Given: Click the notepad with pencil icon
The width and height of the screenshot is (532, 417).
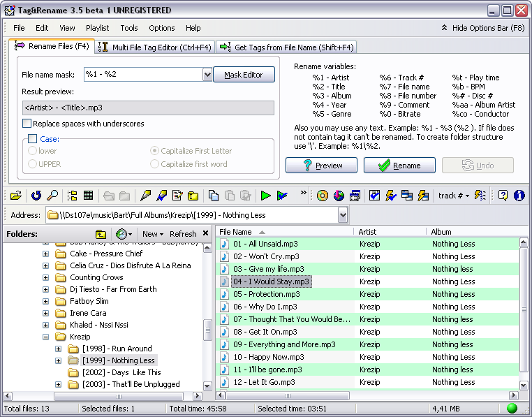Looking at the screenshot, I should coord(177,196).
